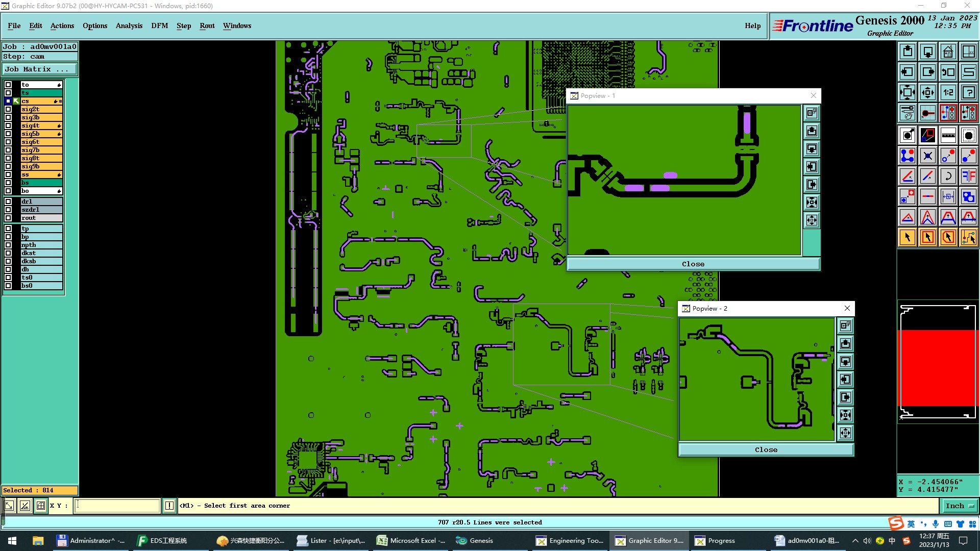Click the Help menu button
Viewport: 980px width, 551px height.
tap(752, 26)
